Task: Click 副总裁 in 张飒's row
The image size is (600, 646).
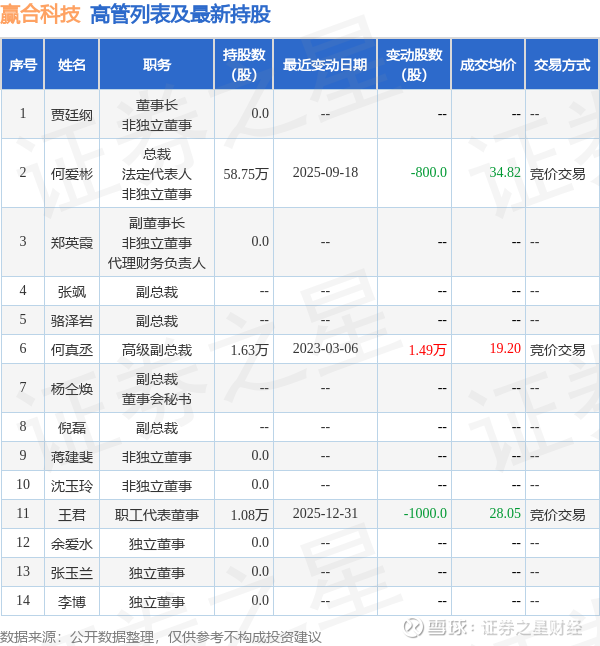Action: (x=157, y=292)
